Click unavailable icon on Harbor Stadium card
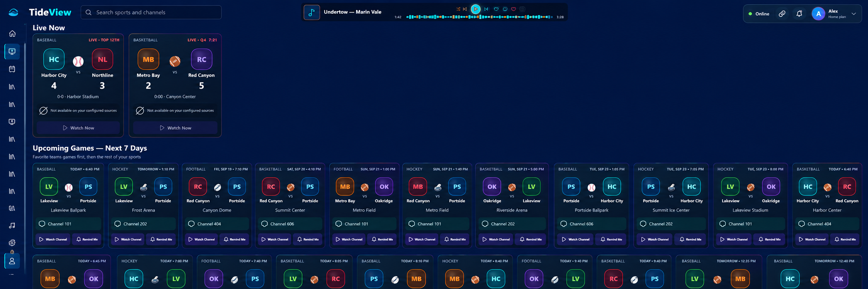This screenshot has height=289, width=868. 44,111
